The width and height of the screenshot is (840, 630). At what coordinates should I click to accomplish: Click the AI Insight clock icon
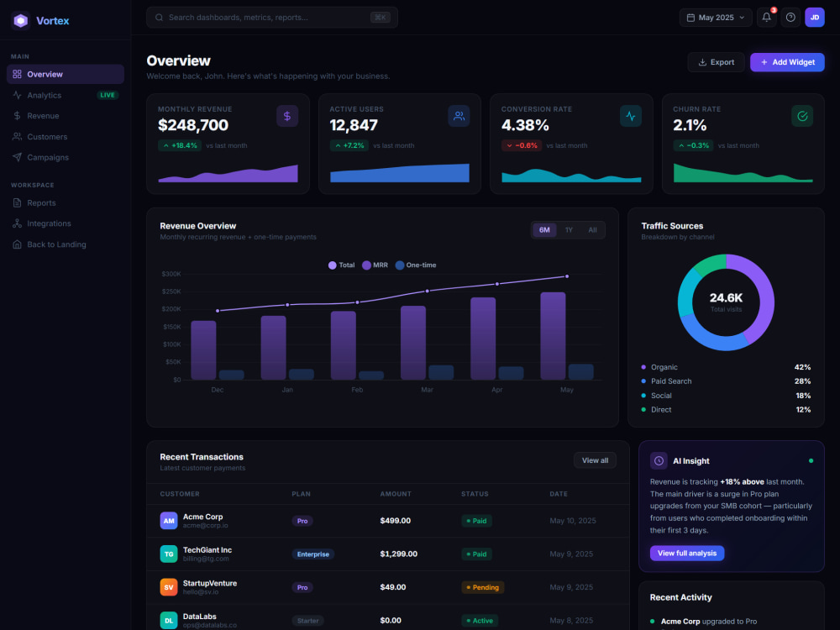coord(659,460)
